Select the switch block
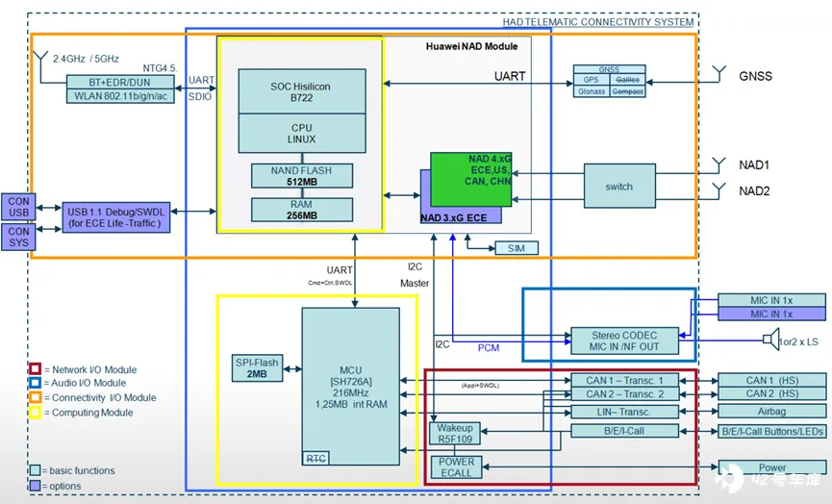Screen dimensions: 832x504 (x=619, y=186)
